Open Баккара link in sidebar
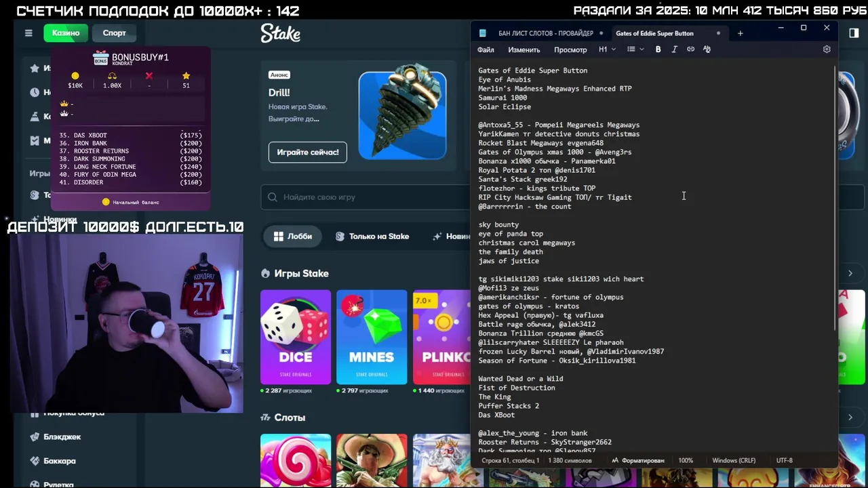 [60, 461]
